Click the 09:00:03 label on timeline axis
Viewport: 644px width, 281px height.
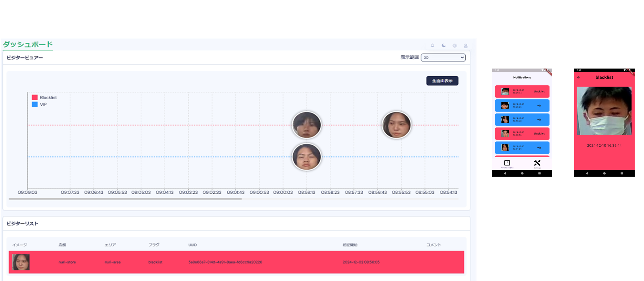[283, 193]
